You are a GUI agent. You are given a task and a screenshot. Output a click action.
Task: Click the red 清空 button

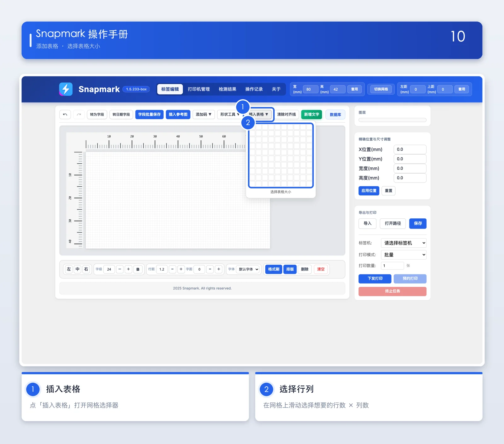[x=321, y=269]
